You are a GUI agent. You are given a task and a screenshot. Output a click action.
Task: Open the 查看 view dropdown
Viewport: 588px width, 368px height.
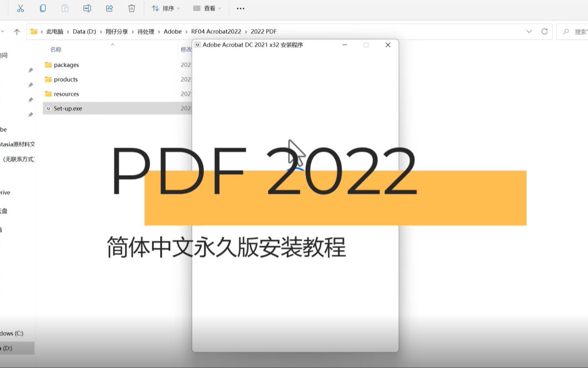207,8
